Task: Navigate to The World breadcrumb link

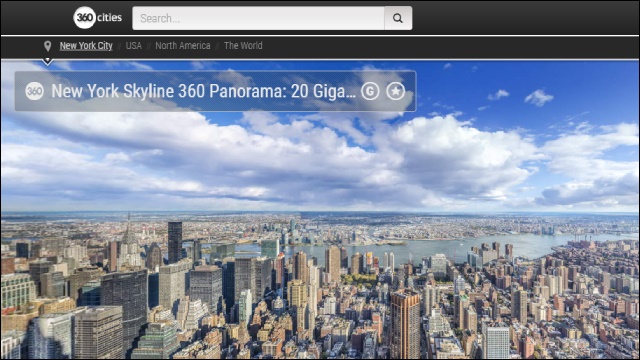Action: (x=243, y=46)
